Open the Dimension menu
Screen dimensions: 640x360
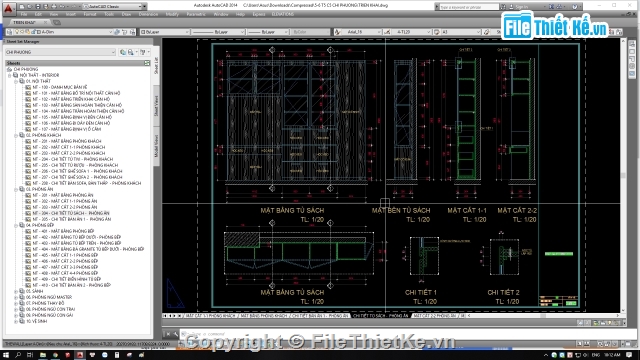[x=148, y=14]
